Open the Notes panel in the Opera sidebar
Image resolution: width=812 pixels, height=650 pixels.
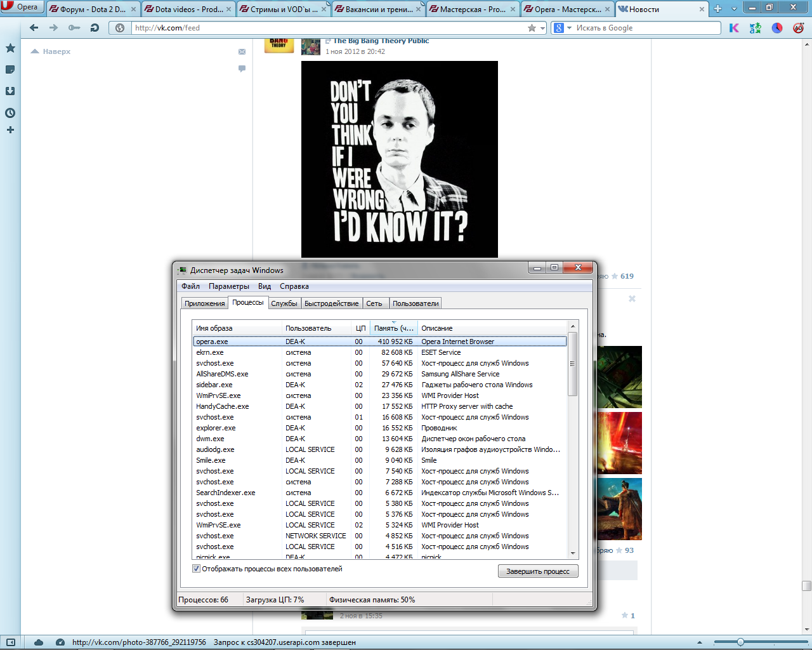(x=10, y=70)
